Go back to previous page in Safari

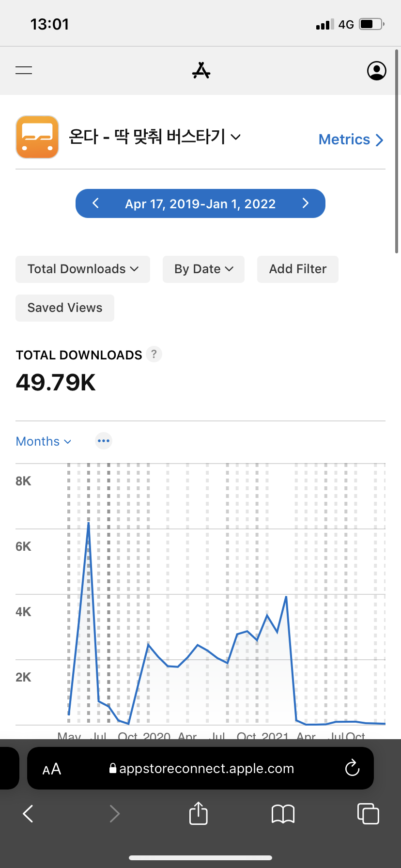coord(29,814)
